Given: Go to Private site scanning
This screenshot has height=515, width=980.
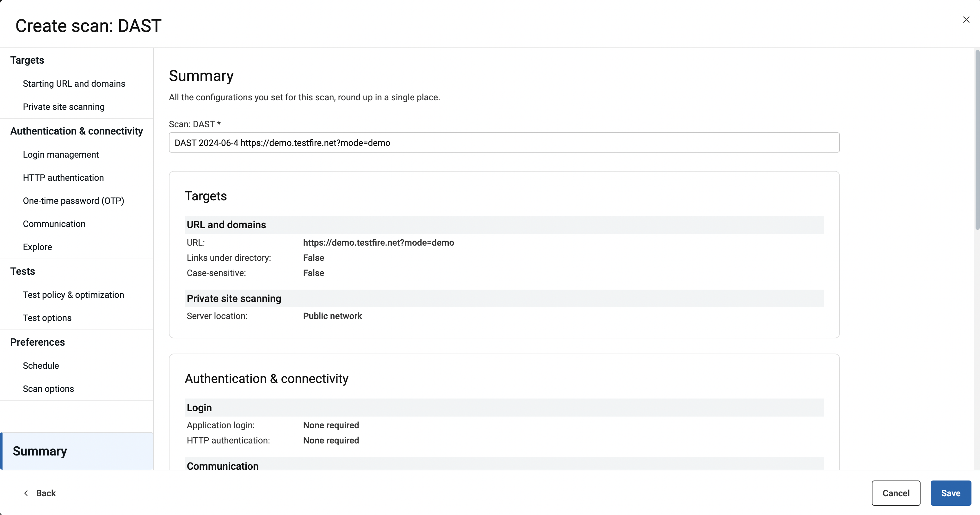Looking at the screenshot, I should click(x=64, y=107).
